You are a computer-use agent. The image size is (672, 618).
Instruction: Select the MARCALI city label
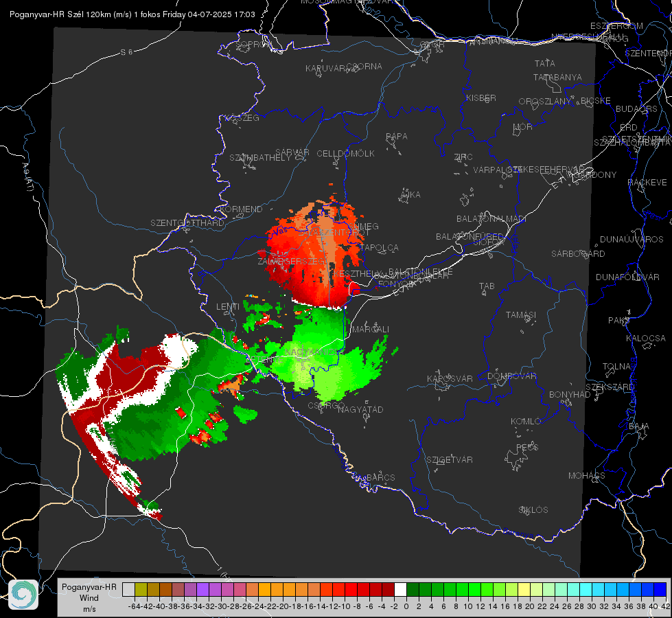pos(371,330)
